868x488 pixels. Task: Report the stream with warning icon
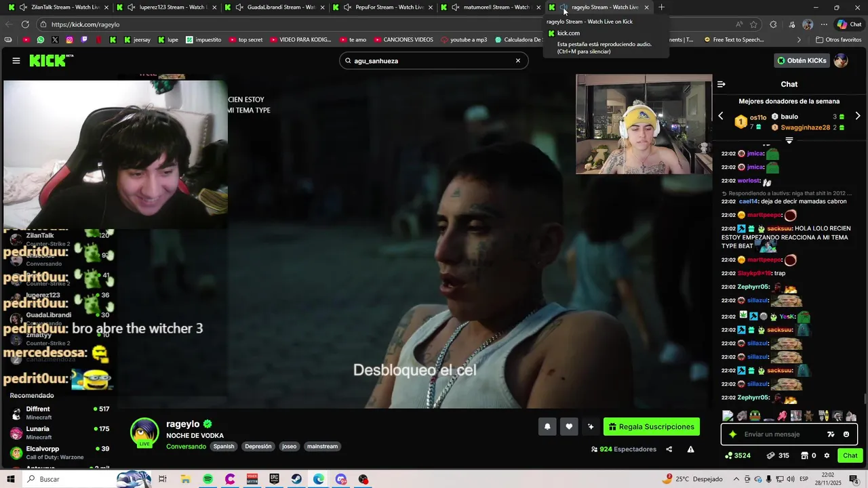(x=690, y=449)
